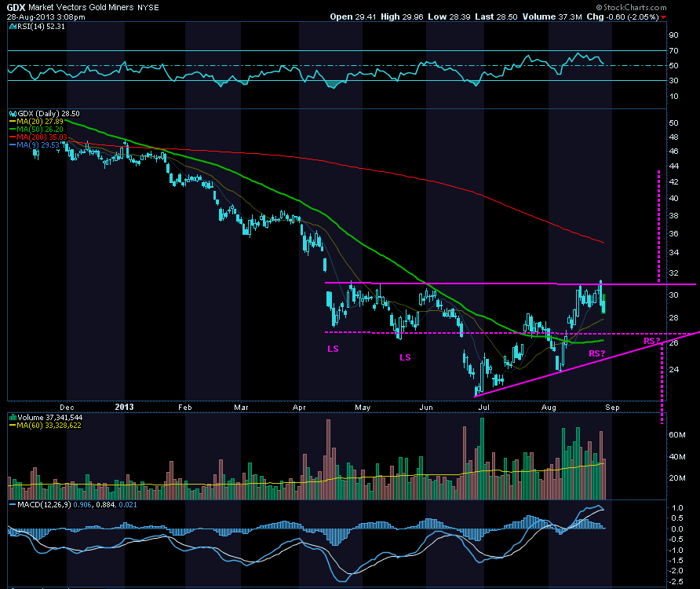
Task: Click the green MA(50) legend entry
Action: point(37,129)
